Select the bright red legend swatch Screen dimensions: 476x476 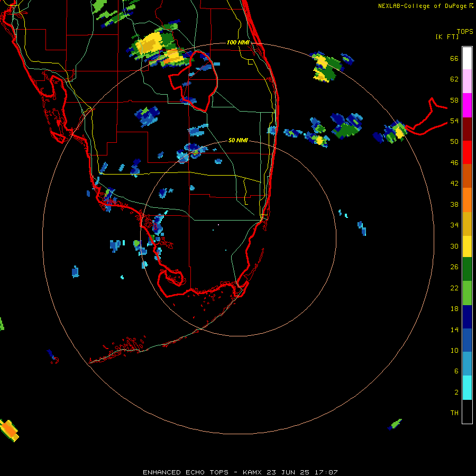467,152
